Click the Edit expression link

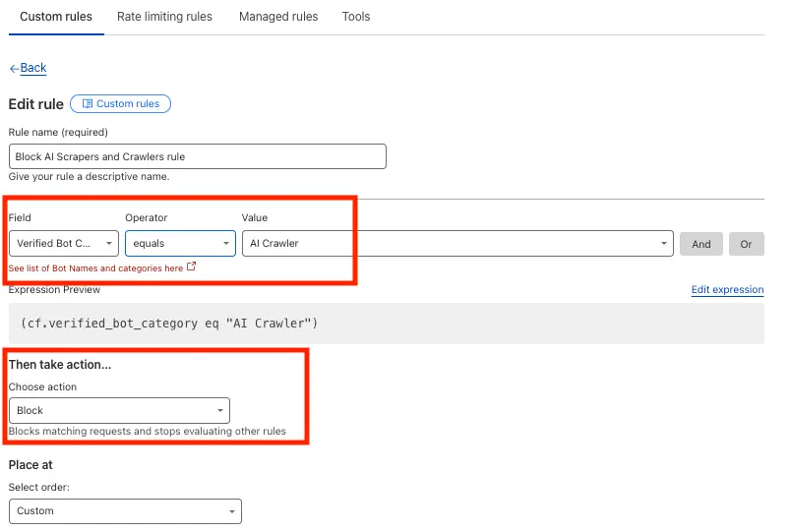[727, 290]
